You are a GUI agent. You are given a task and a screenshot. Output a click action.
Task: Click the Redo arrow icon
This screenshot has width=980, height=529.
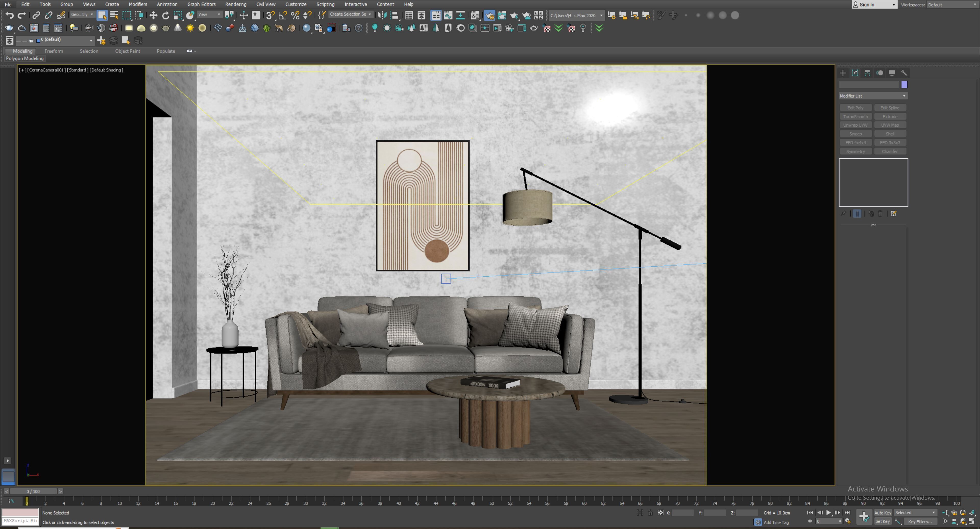click(x=22, y=15)
